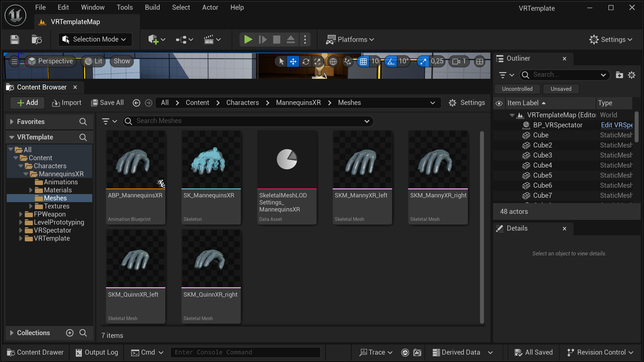
Task: Collapse the MannequinsXR folder
Action: point(26,174)
